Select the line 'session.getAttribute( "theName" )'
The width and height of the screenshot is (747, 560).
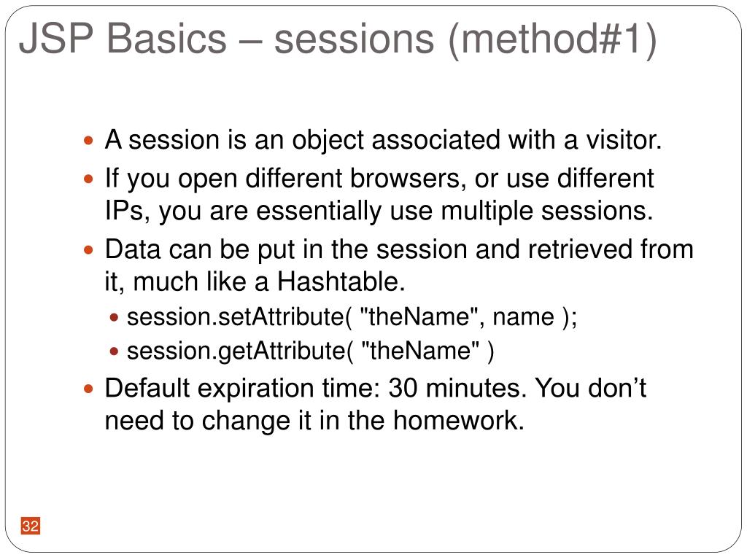311,351
